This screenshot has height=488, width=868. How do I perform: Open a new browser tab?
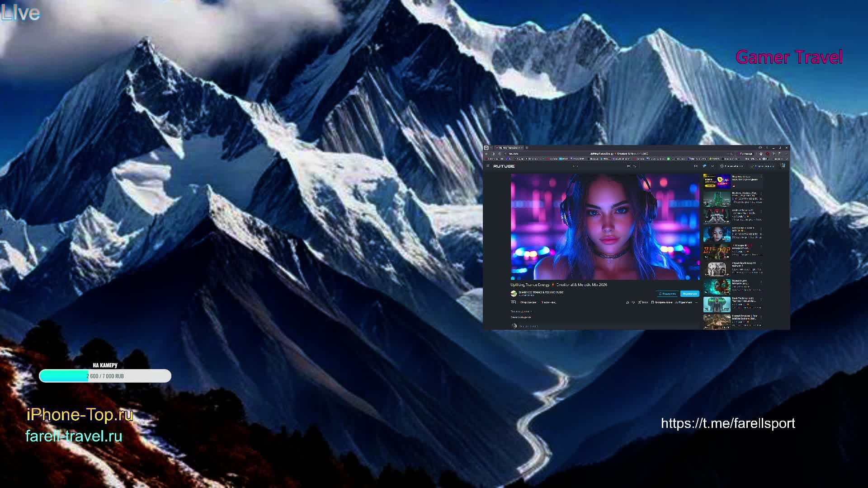[x=527, y=148]
